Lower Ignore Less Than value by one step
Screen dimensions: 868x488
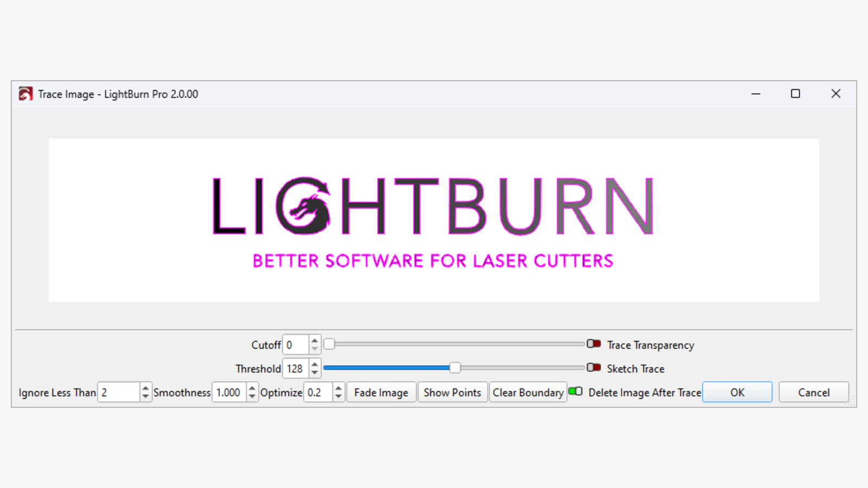(x=145, y=397)
